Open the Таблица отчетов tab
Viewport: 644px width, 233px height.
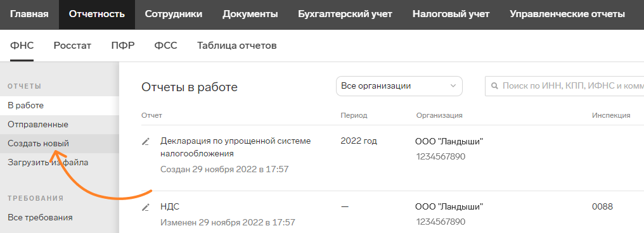[237, 46]
